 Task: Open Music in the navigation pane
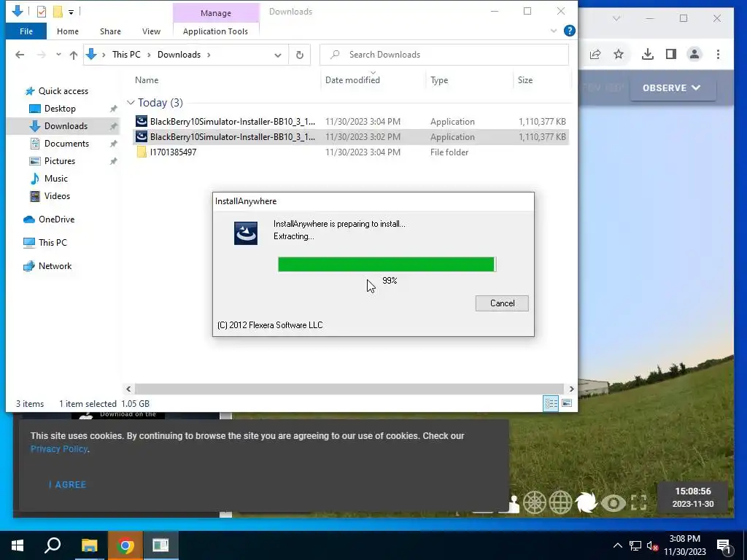click(x=55, y=179)
